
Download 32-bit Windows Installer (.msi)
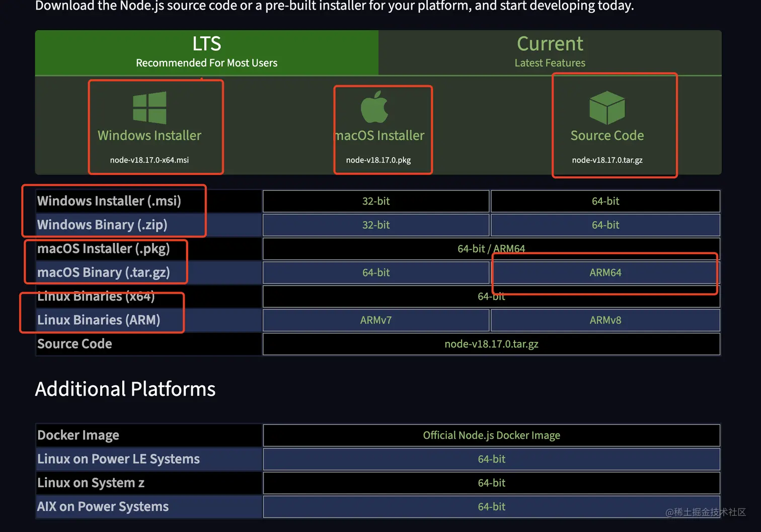point(376,201)
